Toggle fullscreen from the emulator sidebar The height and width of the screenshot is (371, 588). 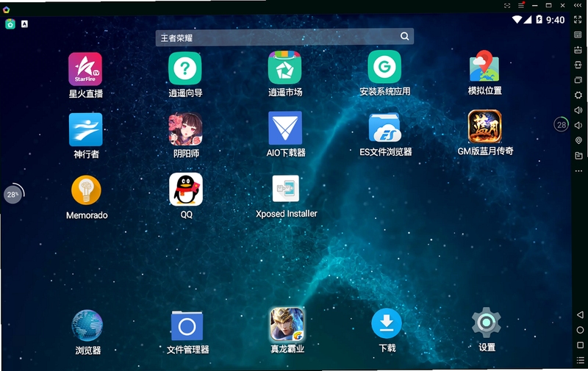point(578,20)
